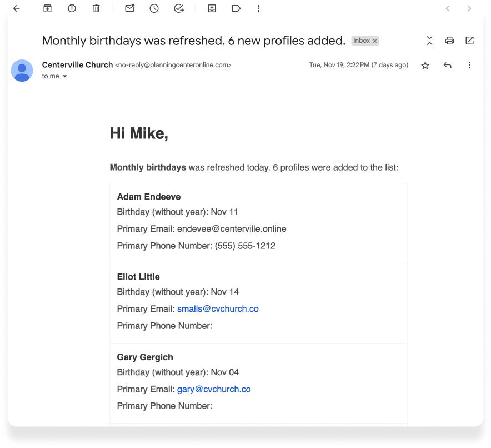Reply to Centerville Church email

(x=447, y=66)
